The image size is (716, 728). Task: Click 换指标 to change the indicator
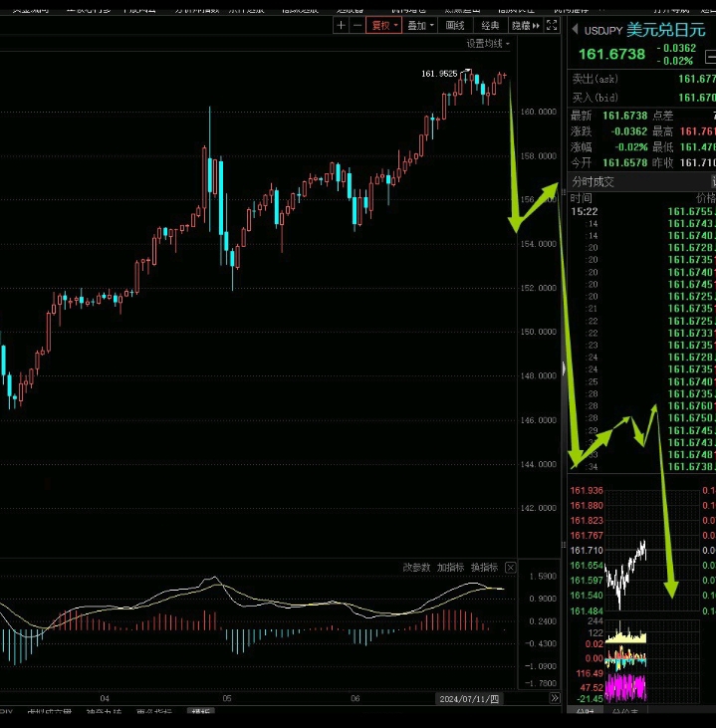pos(484,568)
